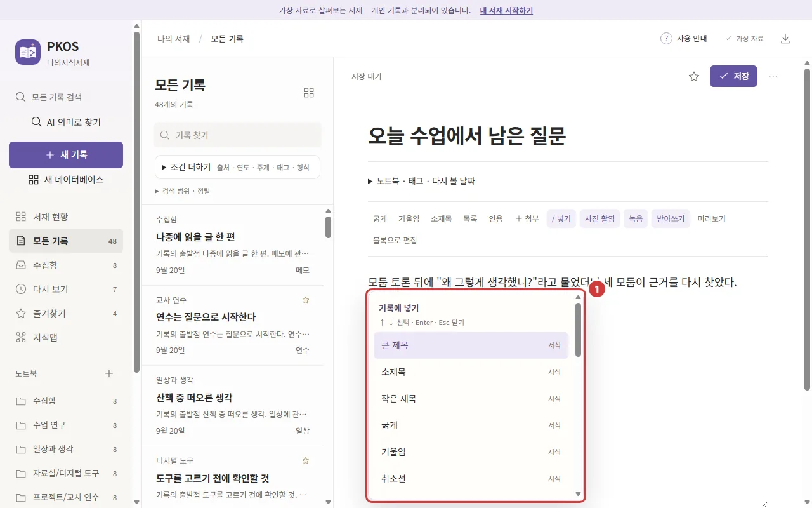Viewport: 812px width, 508px height.
Task: Click 인용 in editor toolbar
Action: (x=495, y=218)
